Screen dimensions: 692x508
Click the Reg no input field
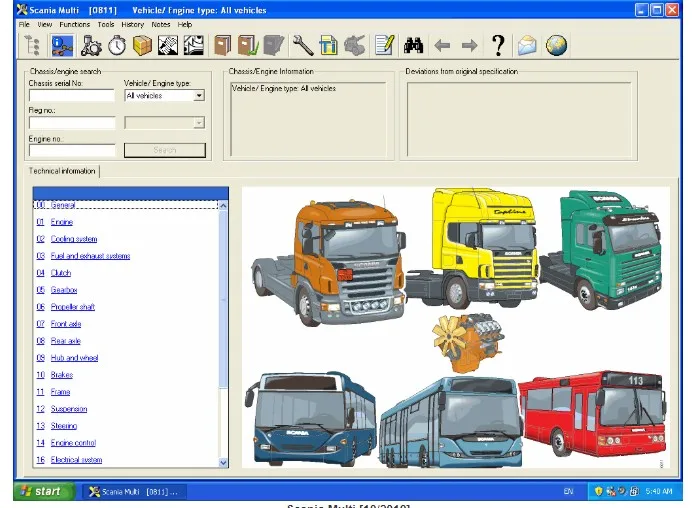point(71,123)
